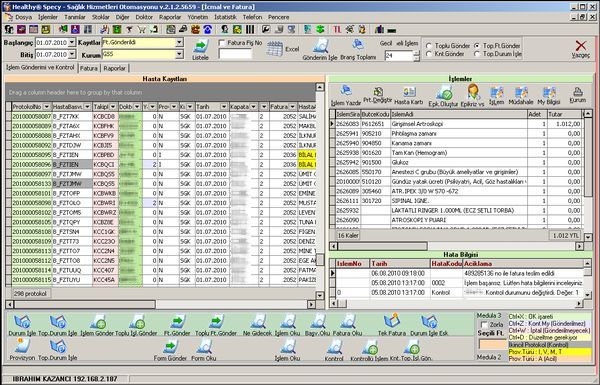The image size is (600, 385).
Task: Click the Seçili Ft. peach color box
Action: [x=492, y=344]
